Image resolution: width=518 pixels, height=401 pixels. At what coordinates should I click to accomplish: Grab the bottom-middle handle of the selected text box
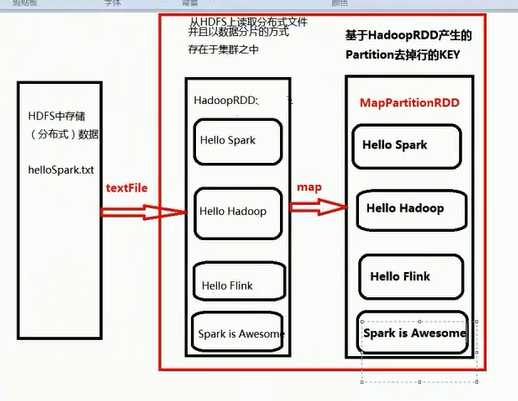(x=420, y=382)
